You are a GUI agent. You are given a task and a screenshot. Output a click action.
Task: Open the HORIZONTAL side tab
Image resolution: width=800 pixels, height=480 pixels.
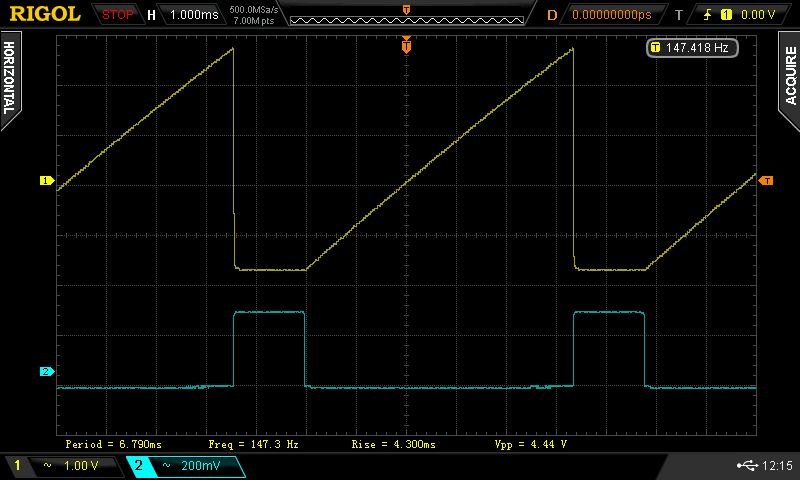click(x=10, y=79)
